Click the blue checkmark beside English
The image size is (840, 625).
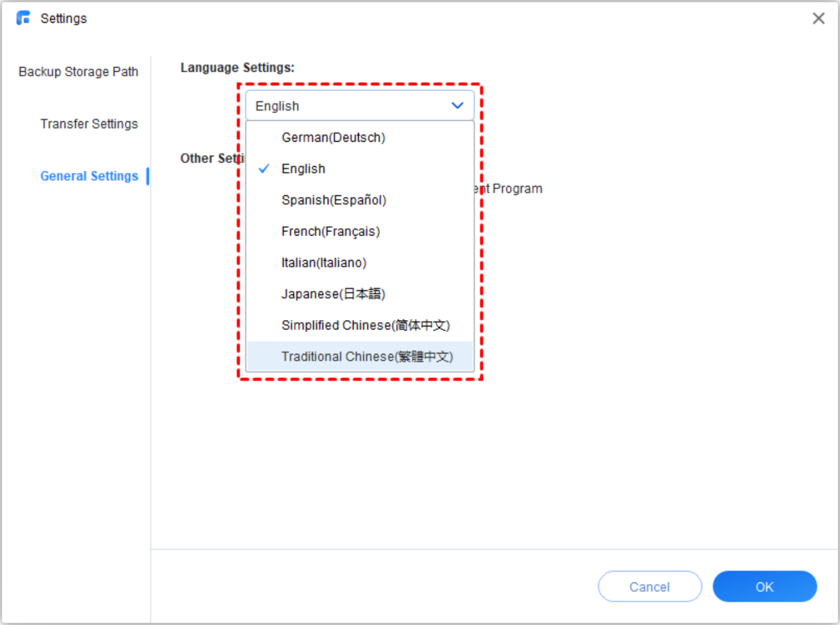[x=264, y=168]
